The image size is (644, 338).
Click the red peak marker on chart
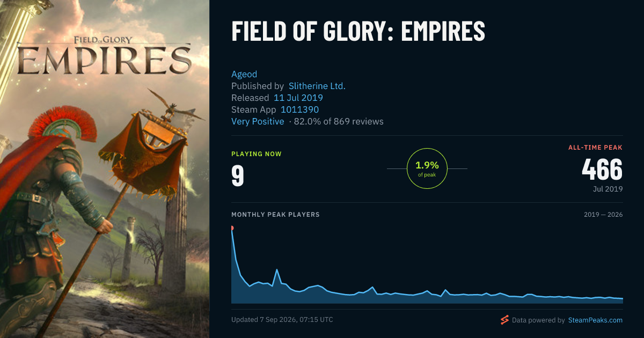(232, 228)
